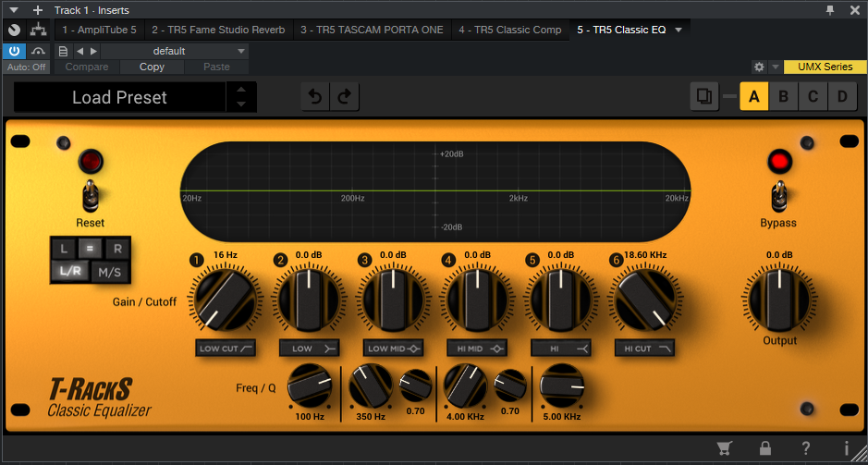This screenshot has width=868, height=465.
Task: Click the copy A/B settings icon
Action: click(704, 96)
